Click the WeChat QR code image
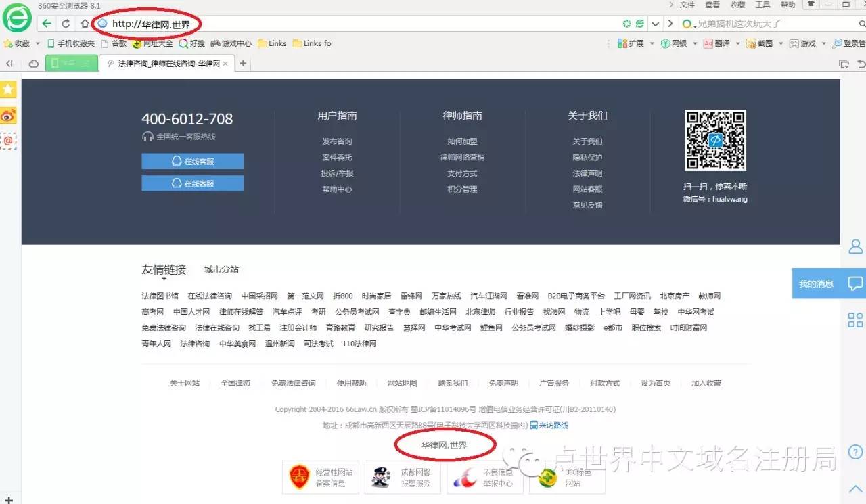 tap(715, 140)
